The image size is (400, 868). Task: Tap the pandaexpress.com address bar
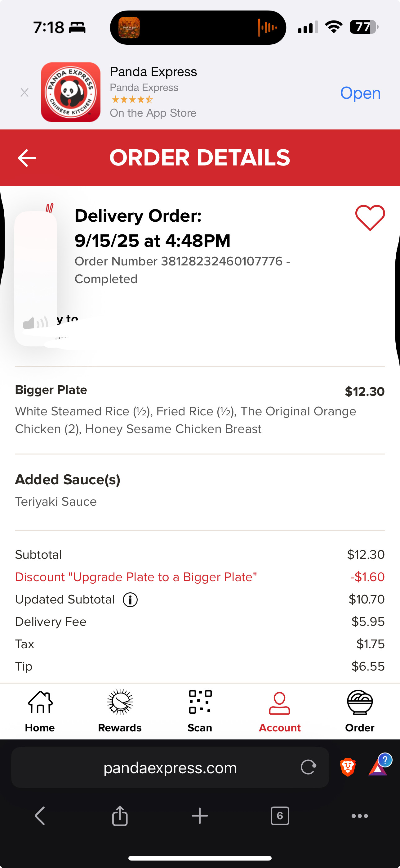coord(170,768)
